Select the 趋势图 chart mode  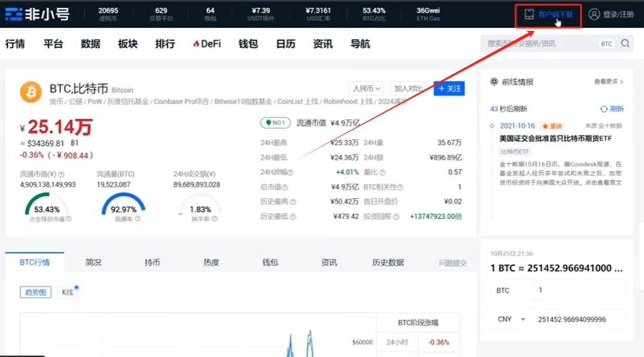[x=36, y=292]
